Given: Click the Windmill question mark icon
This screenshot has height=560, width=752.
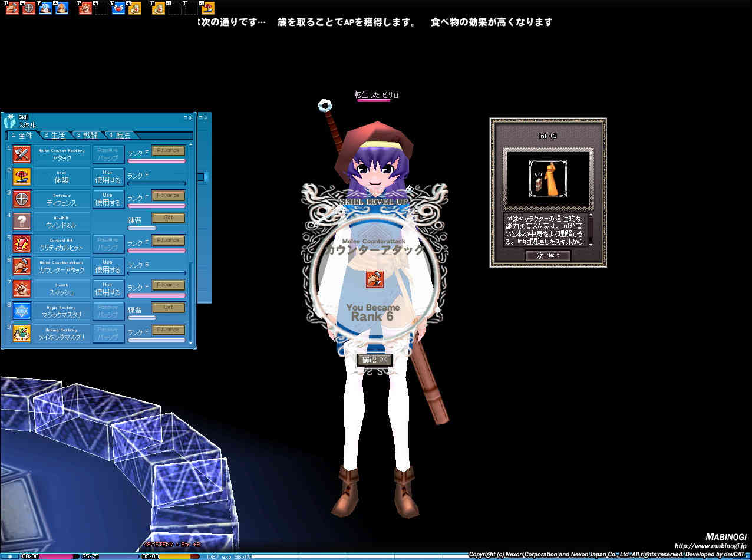Looking at the screenshot, I should pos(22,222).
